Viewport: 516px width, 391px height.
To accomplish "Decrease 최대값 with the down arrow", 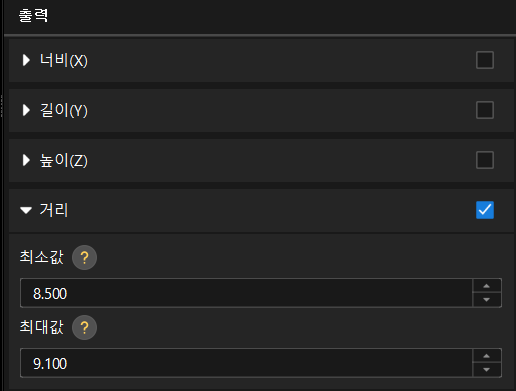I will point(487,370).
